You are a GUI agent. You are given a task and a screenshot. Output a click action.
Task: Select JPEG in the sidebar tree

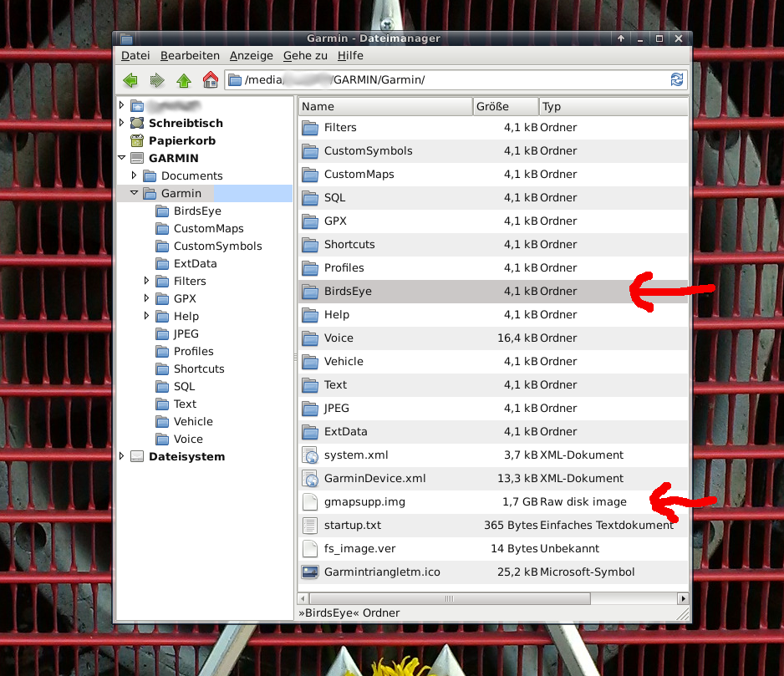pyautogui.click(x=186, y=334)
